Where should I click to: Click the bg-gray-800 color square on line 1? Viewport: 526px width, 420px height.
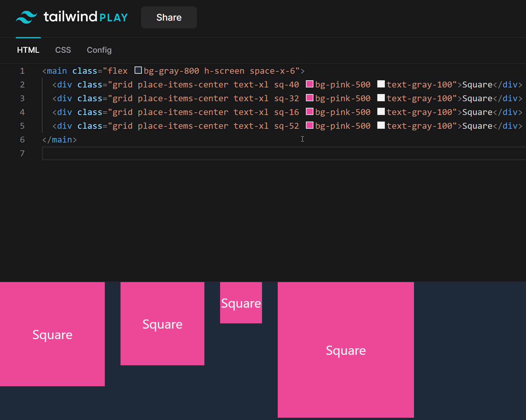click(138, 70)
